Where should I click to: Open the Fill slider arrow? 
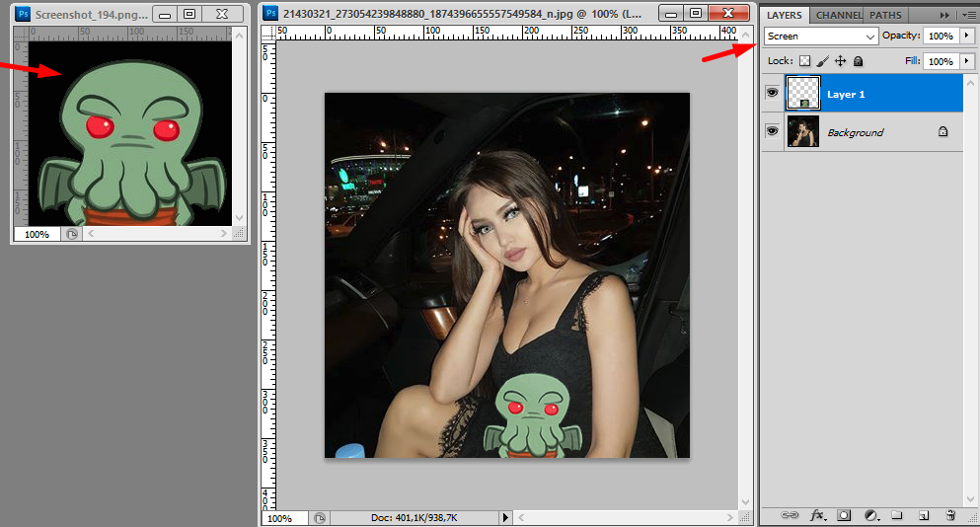[967, 61]
